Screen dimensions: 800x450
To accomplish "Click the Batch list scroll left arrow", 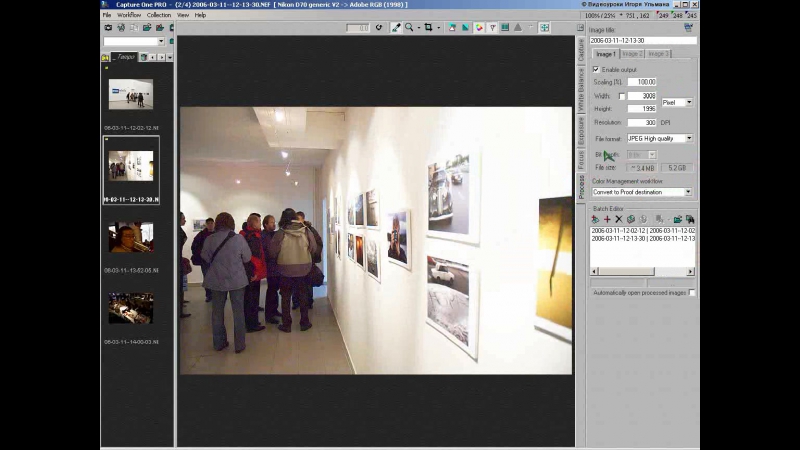I will click(x=594, y=271).
